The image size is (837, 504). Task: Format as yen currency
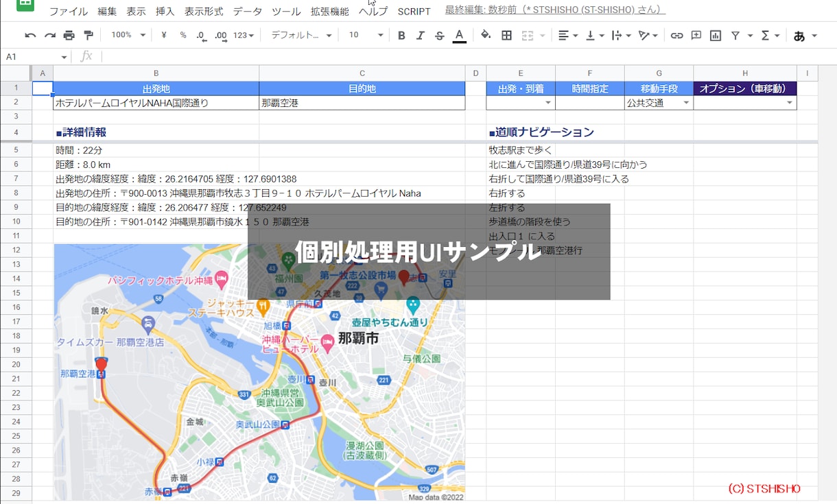click(x=164, y=35)
